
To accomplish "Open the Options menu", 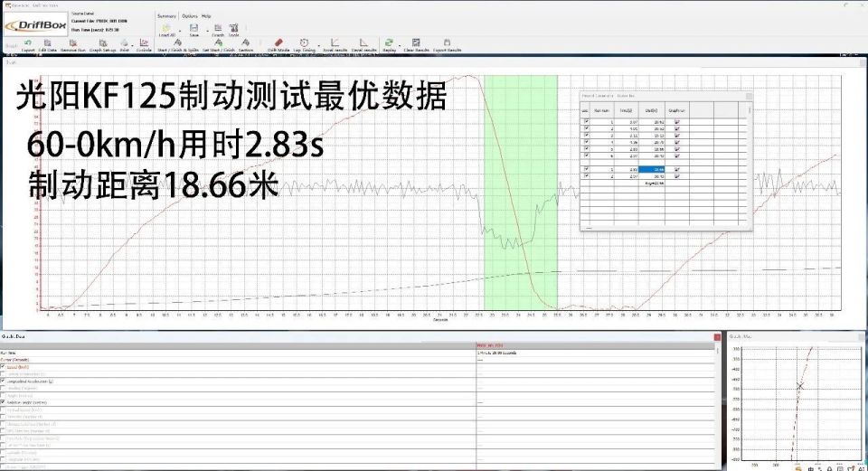I will (190, 16).
